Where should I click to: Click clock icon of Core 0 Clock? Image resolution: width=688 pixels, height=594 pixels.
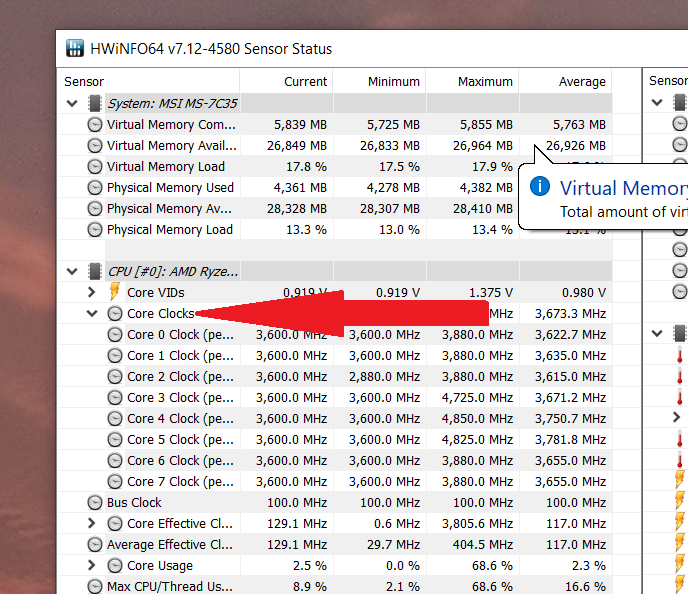coord(115,335)
